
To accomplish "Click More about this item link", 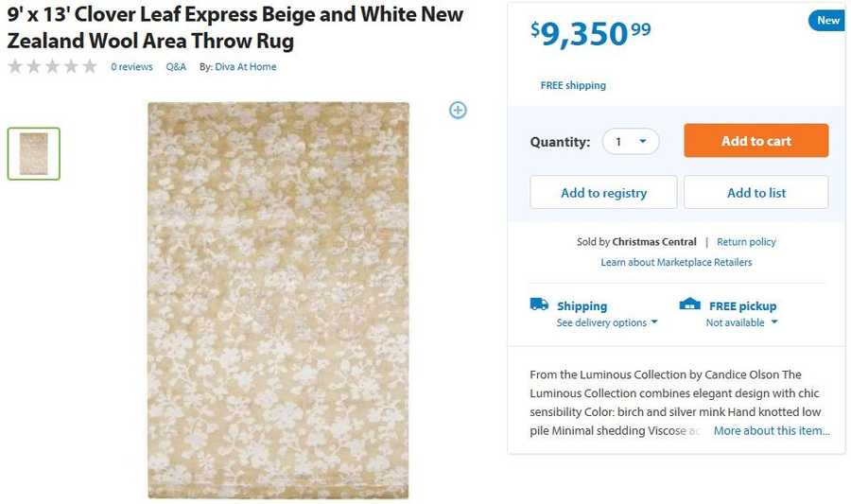I will (x=772, y=430).
